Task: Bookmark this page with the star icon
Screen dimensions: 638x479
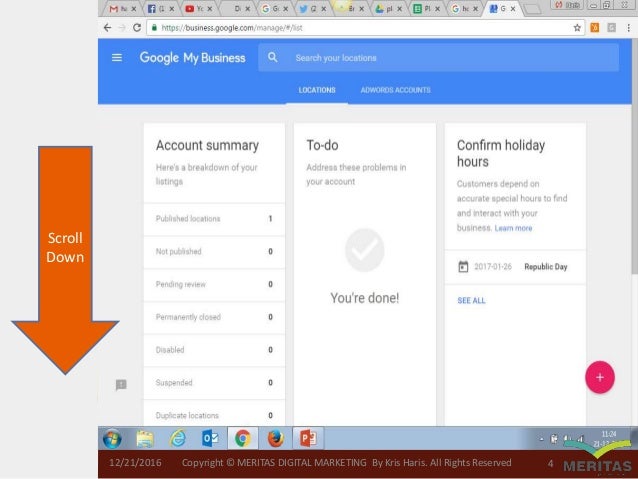Action: pos(577,28)
